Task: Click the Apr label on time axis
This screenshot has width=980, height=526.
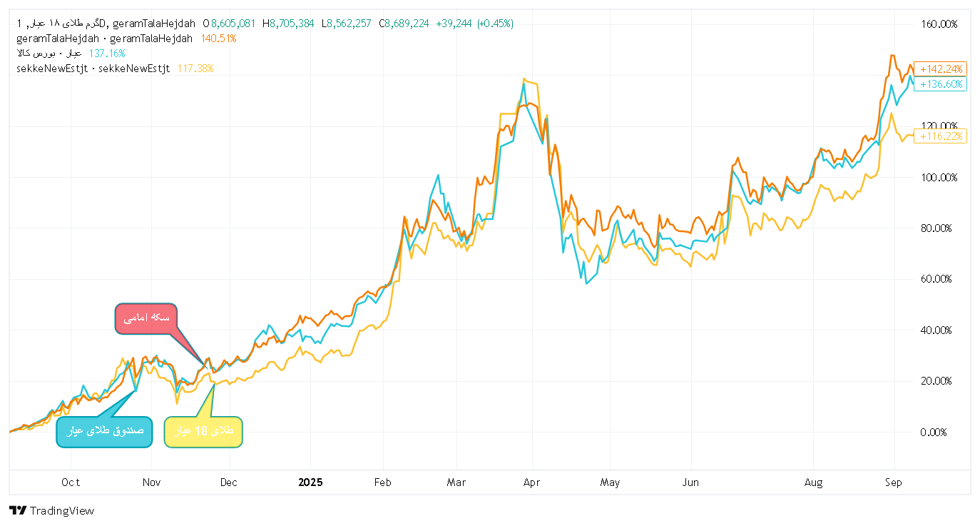Action: pos(531,482)
